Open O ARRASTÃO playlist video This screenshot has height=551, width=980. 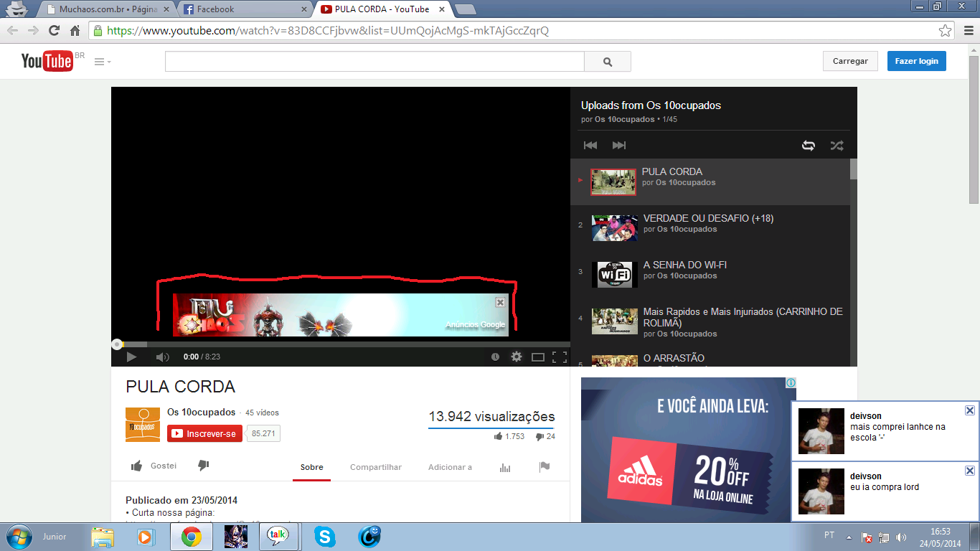710,358
